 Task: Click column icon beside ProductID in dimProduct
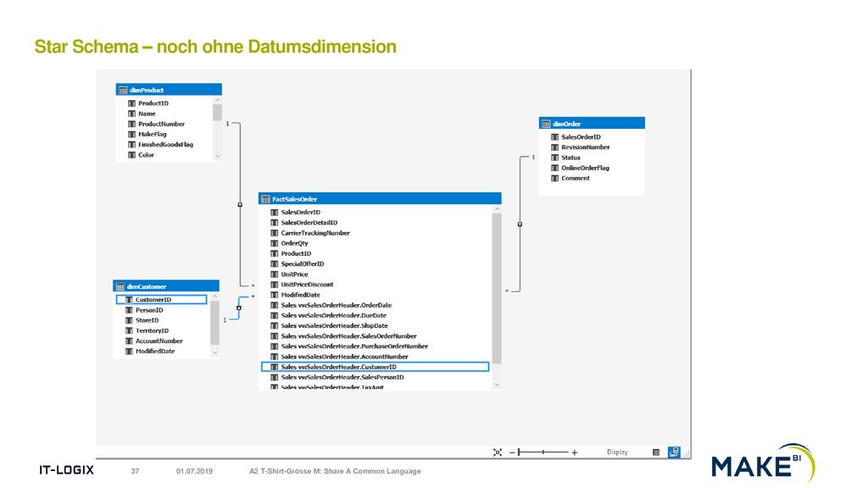pyautogui.click(x=131, y=103)
